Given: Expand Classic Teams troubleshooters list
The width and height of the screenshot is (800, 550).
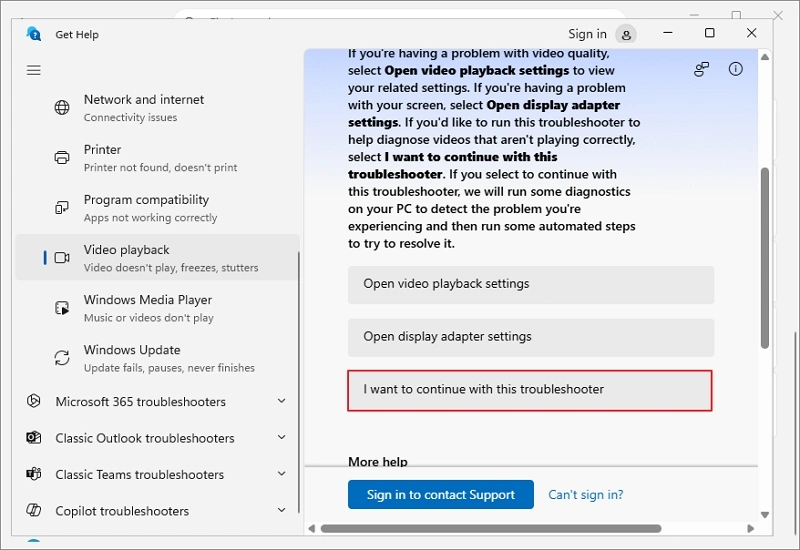Looking at the screenshot, I should click(x=282, y=473).
